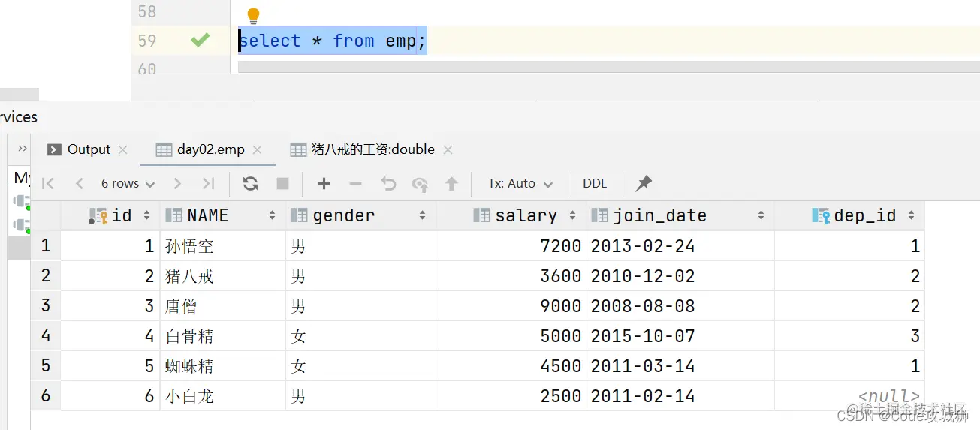Click the preview pending changes icon

(420, 184)
